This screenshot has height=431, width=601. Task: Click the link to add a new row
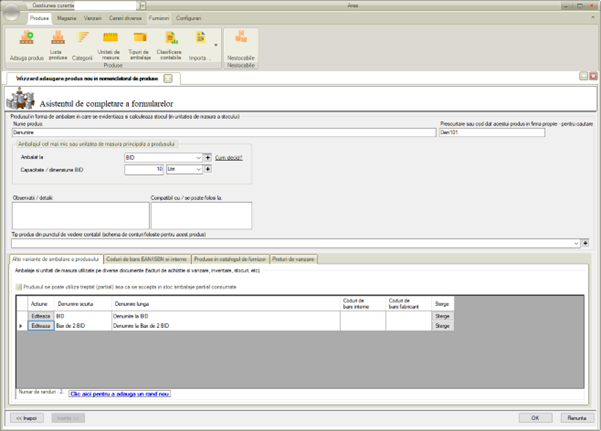coord(120,394)
